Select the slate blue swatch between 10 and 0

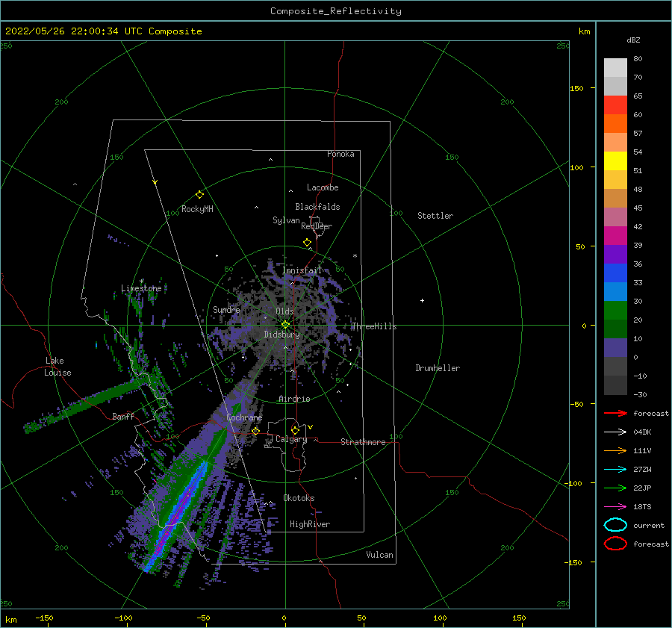(x=615, y=348)
